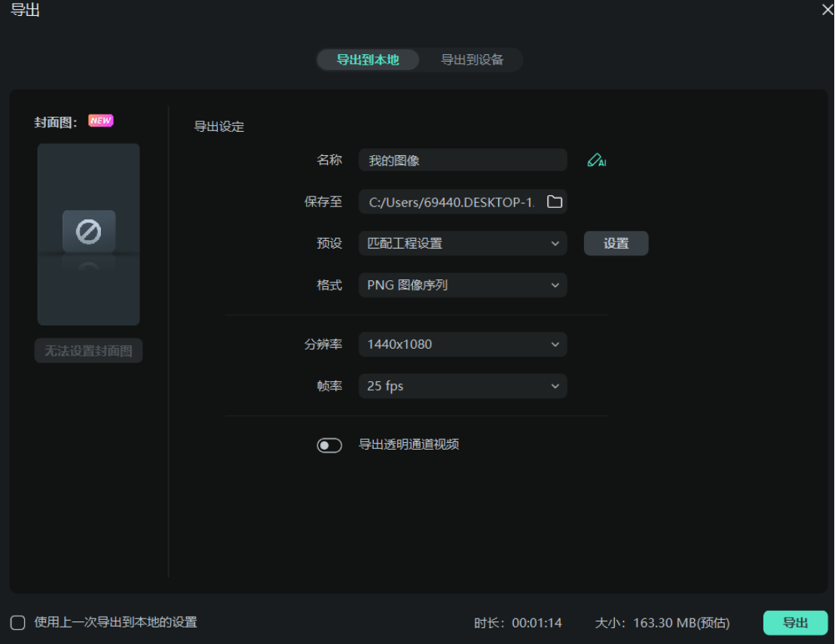This screenshot has width=835, height=644.
Task: Open folder browser icon next to save path
Action: tap(555, 201)
